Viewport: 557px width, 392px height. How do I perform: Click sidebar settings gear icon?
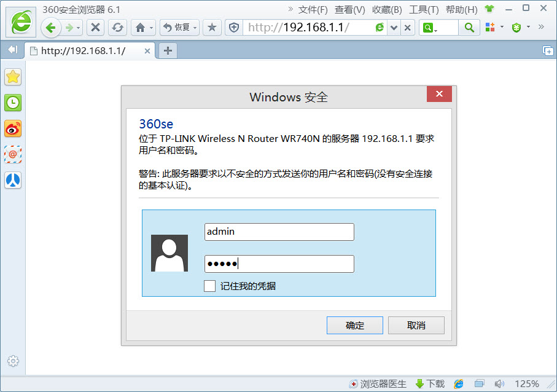point(13,361)
